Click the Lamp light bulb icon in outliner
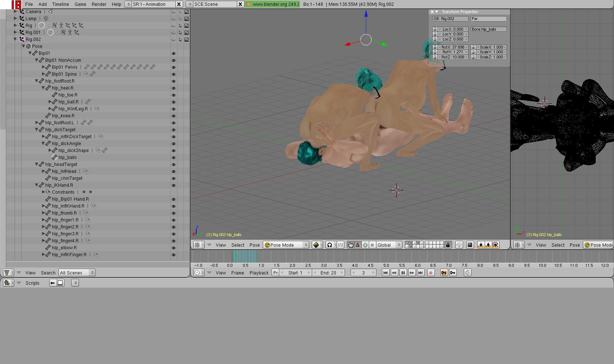 tap(46, 18)
